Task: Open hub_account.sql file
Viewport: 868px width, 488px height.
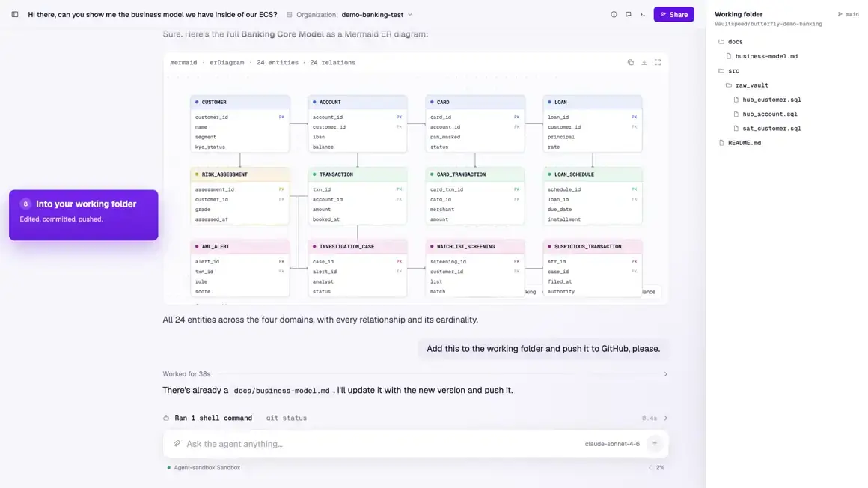Action: [x=769, y=114]
